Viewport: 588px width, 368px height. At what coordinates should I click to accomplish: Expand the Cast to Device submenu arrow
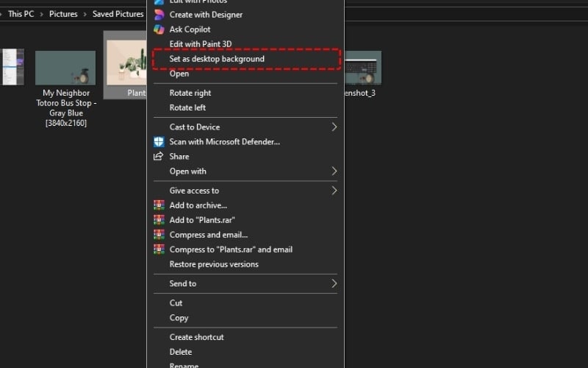coord(334,127)
